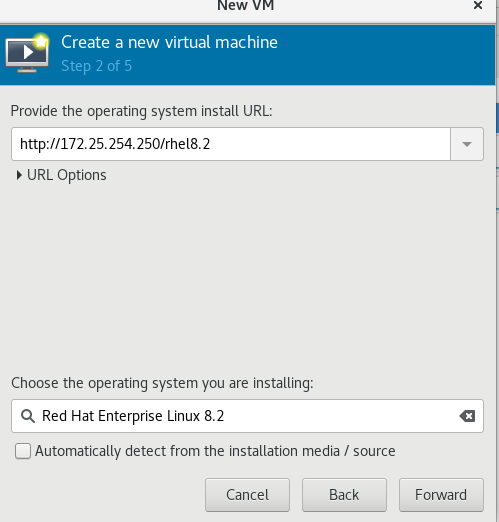Enable automatic detection from installation media
499x522 pixels.
coord(23,451)
